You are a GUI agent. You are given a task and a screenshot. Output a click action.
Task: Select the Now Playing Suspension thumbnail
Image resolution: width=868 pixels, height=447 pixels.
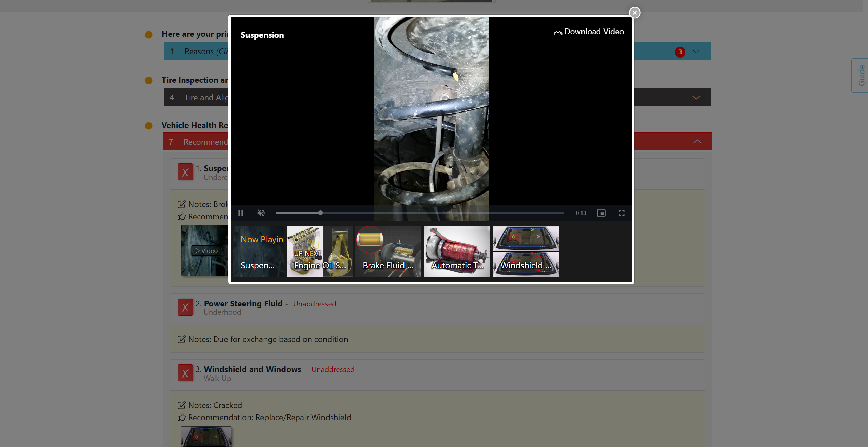(x=259, y=251)
